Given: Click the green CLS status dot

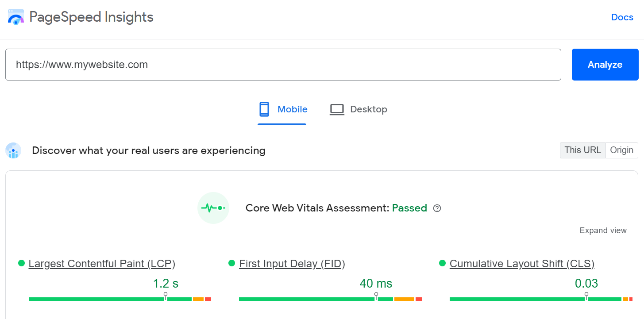Looking at the screenshot, I should tap(441, 263).
